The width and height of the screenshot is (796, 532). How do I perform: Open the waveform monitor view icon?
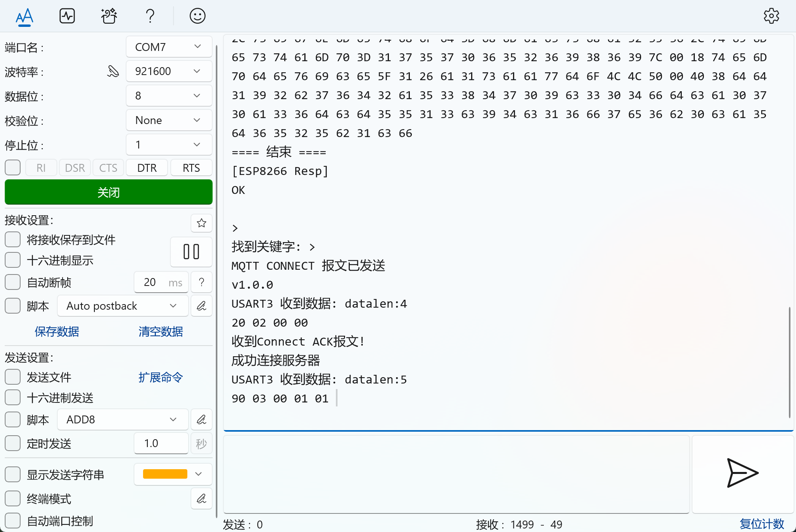(67, 16)
